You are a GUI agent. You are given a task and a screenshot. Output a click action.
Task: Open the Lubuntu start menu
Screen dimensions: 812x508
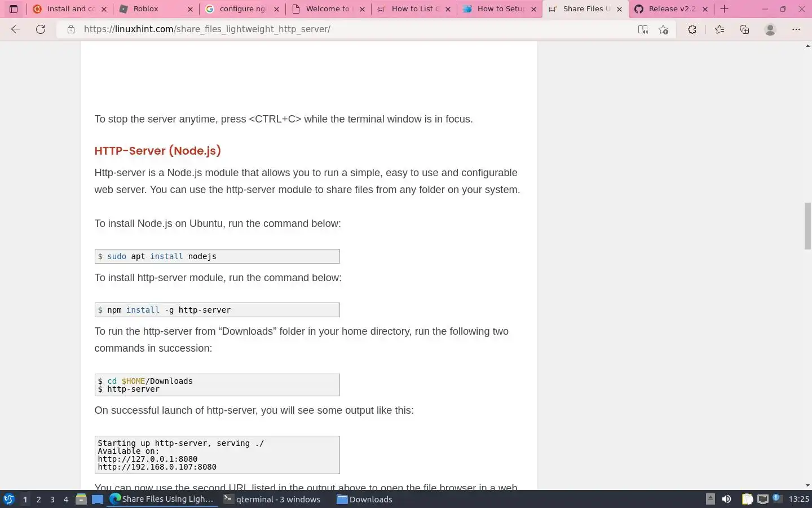pyautogui.click(x=9, y=499)
